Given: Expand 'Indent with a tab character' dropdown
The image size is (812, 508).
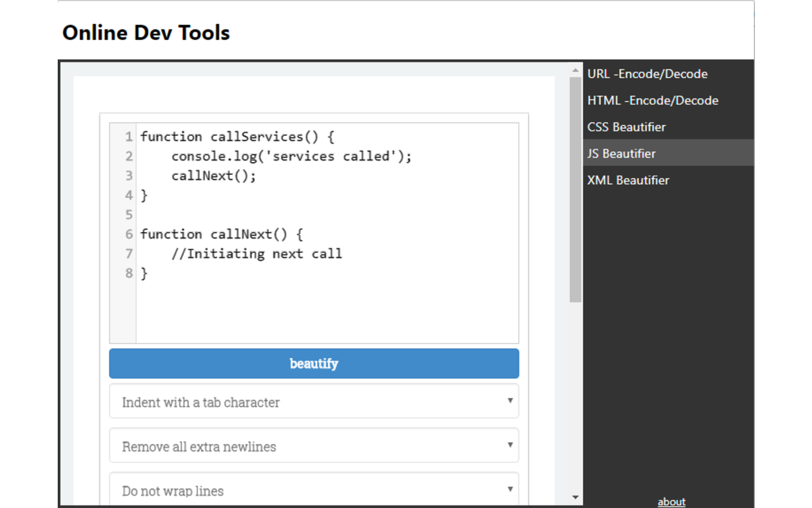Looking at the screenshot, I should click(x=314, y=401).
